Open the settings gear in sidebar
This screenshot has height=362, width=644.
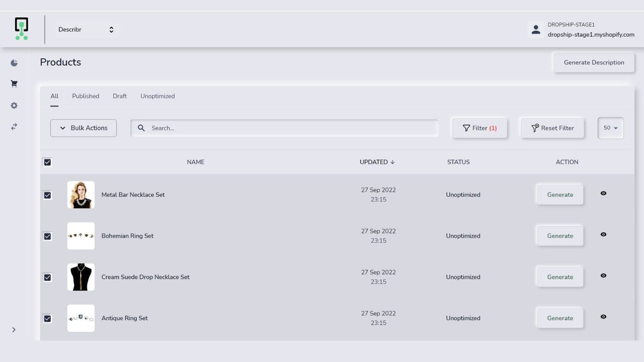14,106
